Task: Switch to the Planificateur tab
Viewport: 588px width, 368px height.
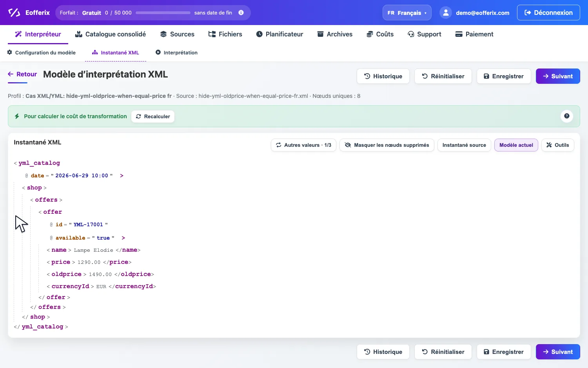Action: click(279, 34)
